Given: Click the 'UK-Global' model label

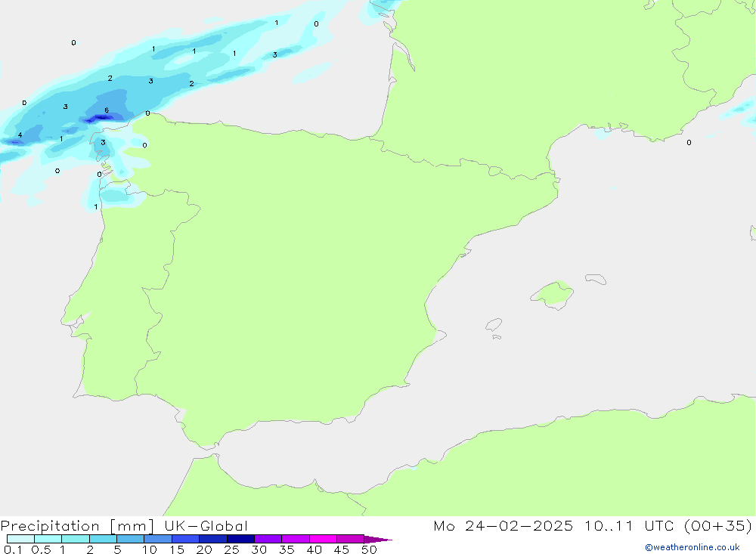Looking at the screenshot, I should point(206,526).
